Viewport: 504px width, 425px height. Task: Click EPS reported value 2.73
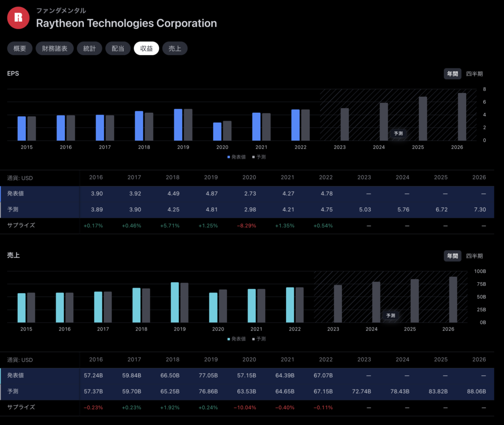(x=250, y=194)
